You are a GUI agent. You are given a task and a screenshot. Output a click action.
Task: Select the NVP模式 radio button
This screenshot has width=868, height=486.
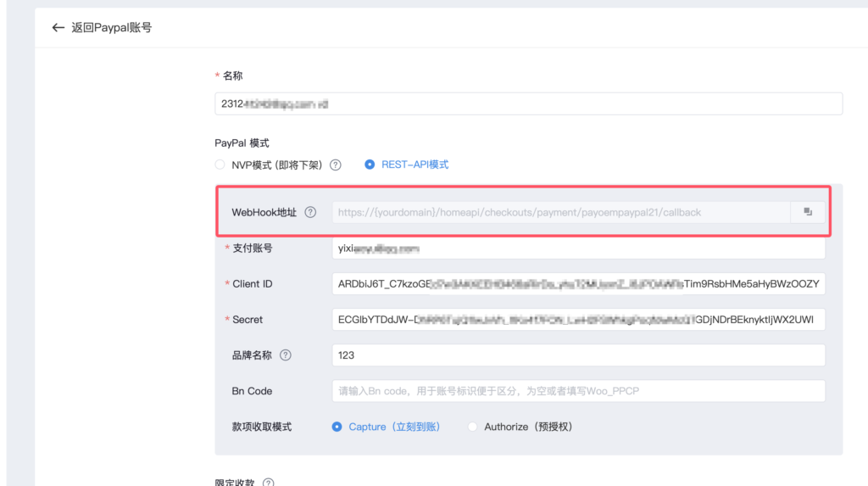click(220, 165)
